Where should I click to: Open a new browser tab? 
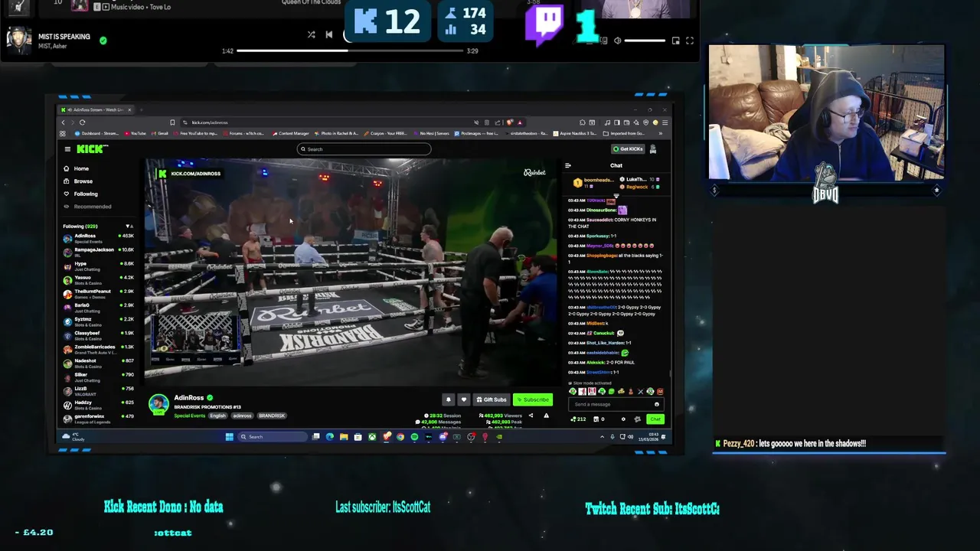[x=141, y=110]
